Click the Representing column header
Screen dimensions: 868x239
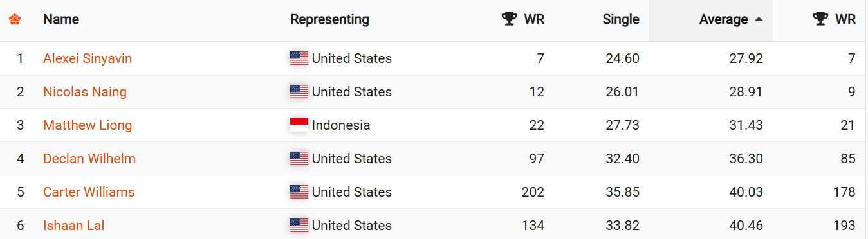(x=329, y=19)
